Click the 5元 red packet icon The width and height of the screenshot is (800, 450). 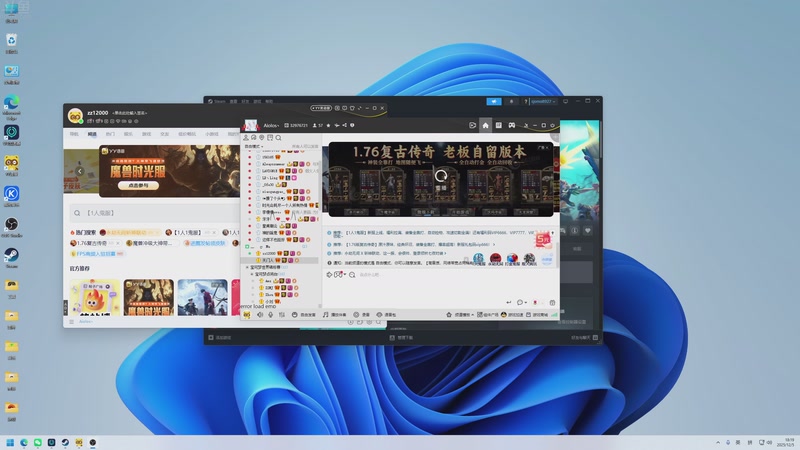coord(543,239)
